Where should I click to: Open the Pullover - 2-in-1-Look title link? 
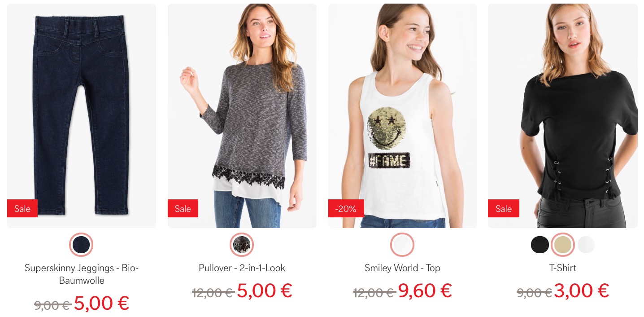(x=242, y=268)
